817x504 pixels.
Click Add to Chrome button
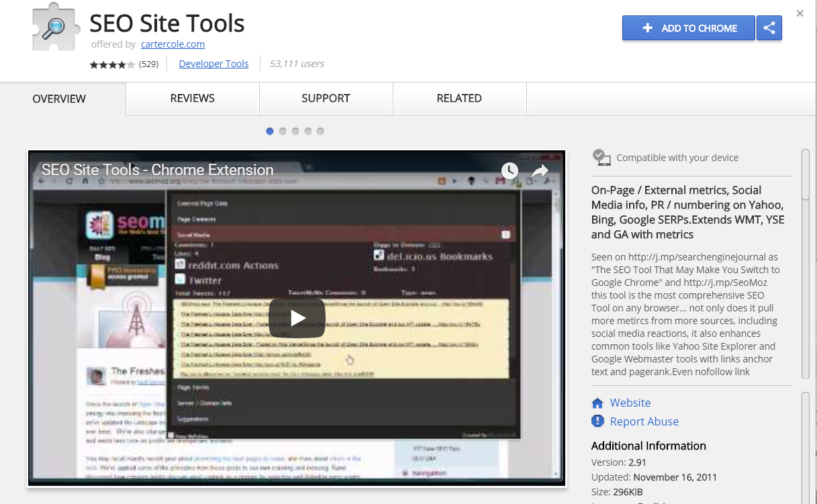pos(688,28)
